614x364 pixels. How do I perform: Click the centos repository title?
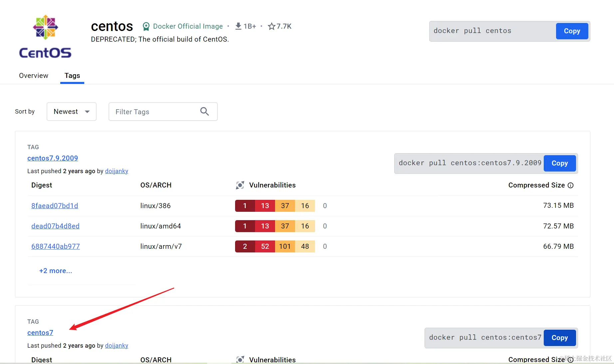[112, 26]
